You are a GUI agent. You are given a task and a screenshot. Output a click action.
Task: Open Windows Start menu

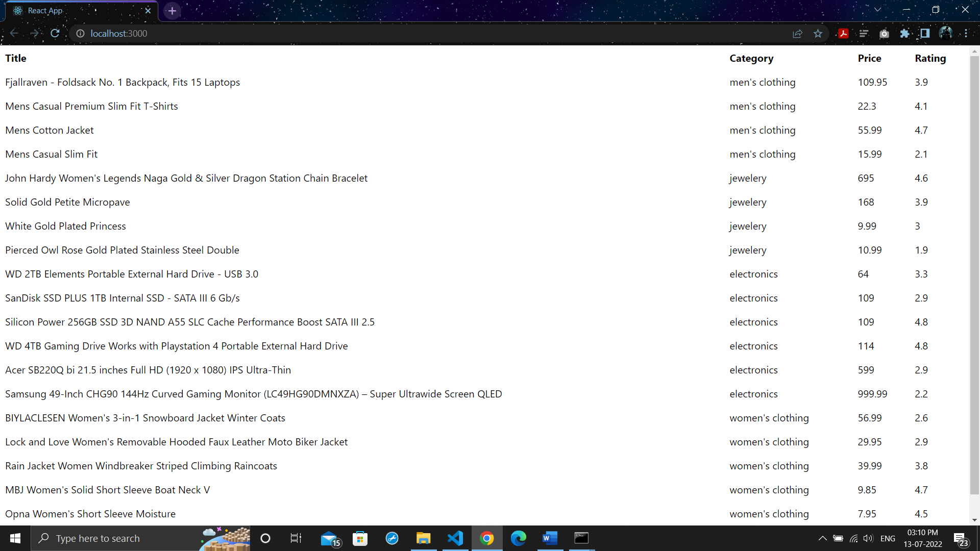point(15,538)
